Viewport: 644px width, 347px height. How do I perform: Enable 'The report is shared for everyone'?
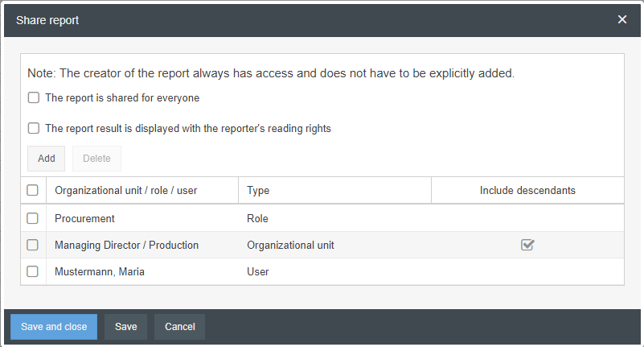[34, 98]
